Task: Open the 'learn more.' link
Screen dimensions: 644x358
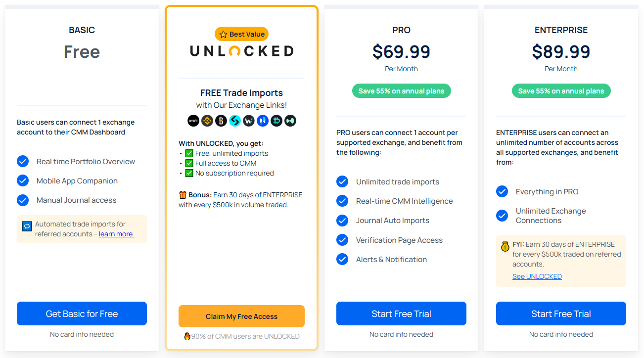Action: tap(116, 234)
